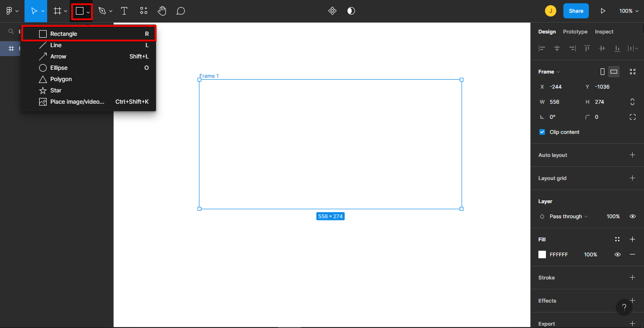Click the Present play icon

pos(603,11)
